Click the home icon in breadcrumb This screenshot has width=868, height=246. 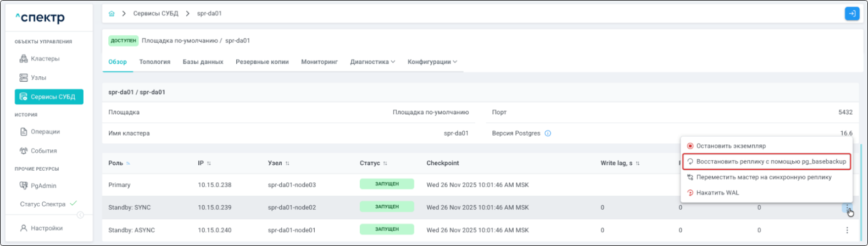tap(112, 14)
